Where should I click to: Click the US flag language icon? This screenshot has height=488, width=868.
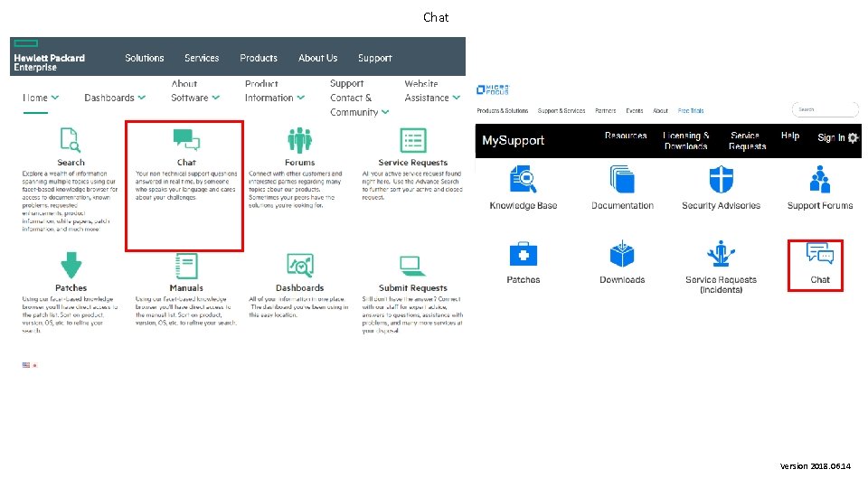coord(26,365)
